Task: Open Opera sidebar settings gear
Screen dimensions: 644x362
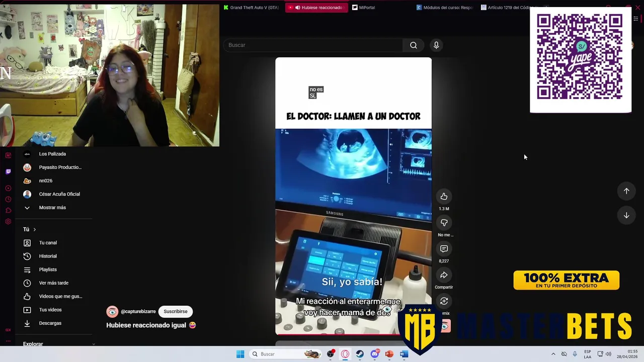Action: (x=8, y=222)
